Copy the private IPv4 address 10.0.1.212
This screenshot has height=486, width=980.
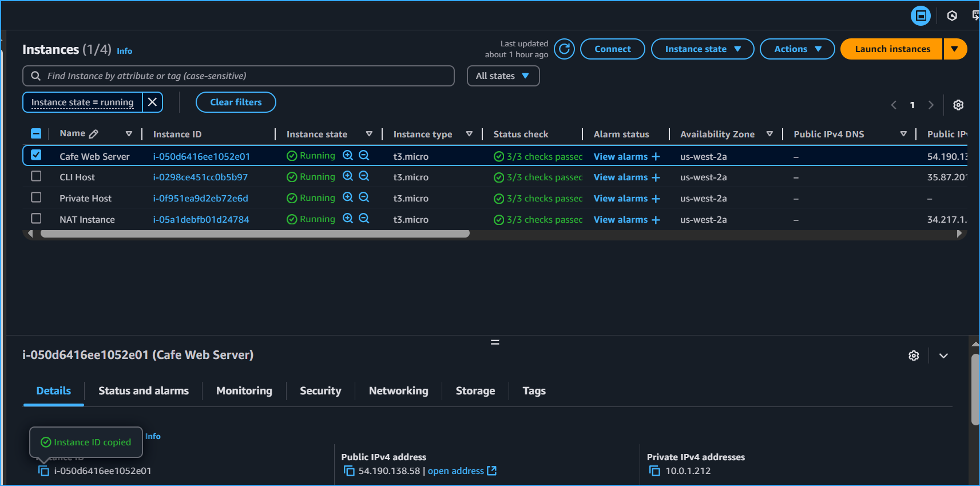[x=654, y=471]
